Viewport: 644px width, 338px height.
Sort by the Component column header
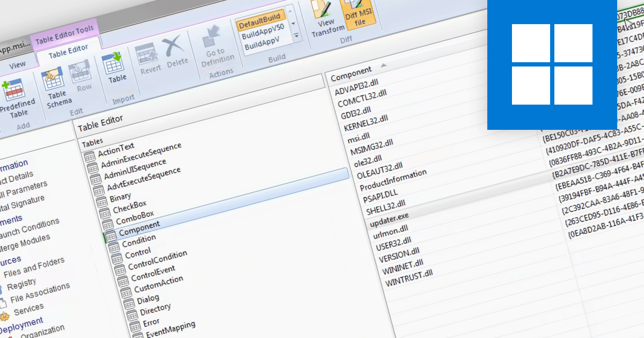(x=352, y=70)
